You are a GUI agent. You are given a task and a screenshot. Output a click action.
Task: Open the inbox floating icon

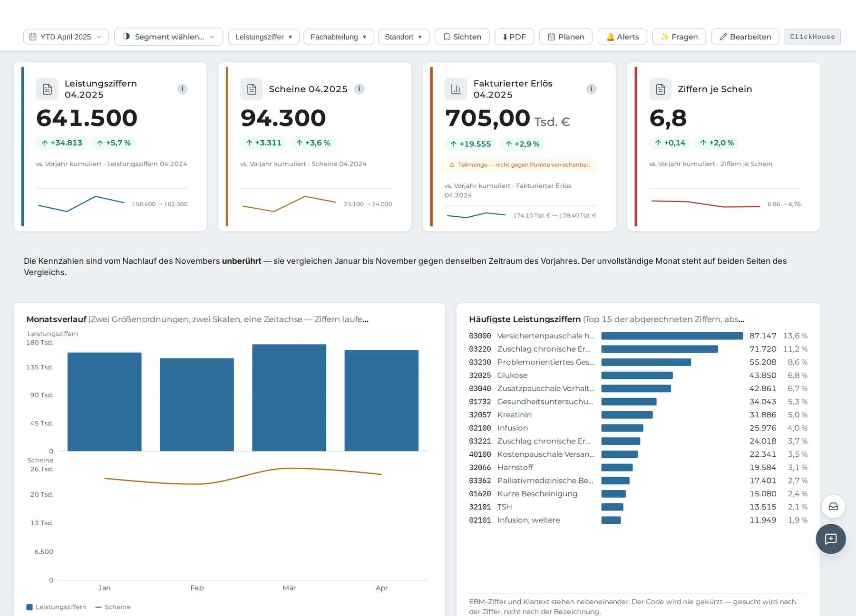pyautogui.click(x=833, y=506)
